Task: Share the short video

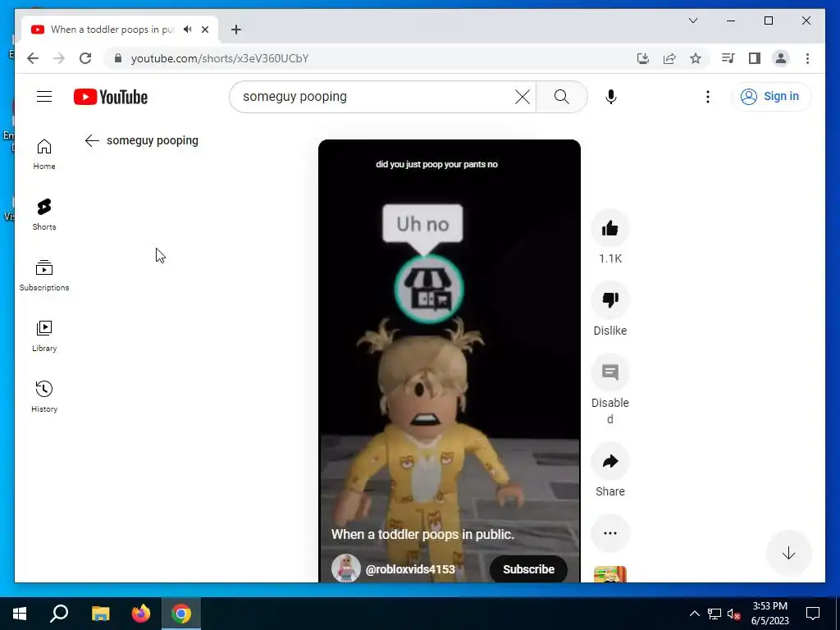Action: pyautogui.click(x=610, y=461)
